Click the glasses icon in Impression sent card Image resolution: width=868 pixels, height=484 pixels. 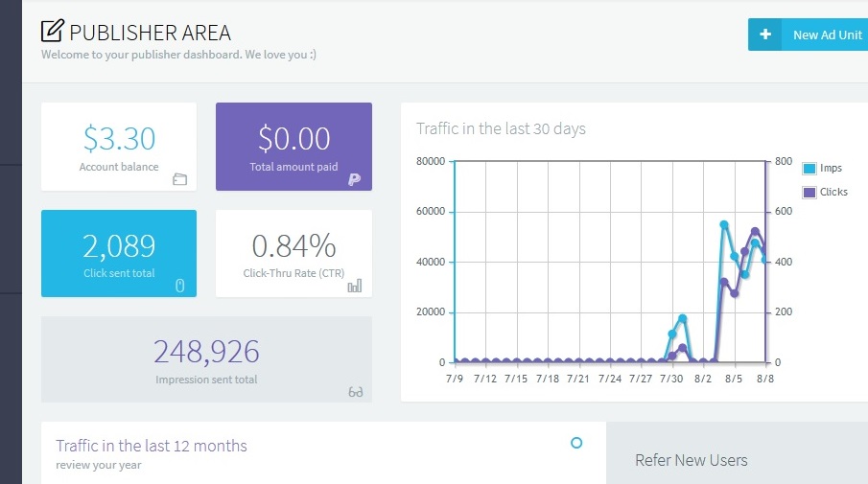tap(355, 391)
